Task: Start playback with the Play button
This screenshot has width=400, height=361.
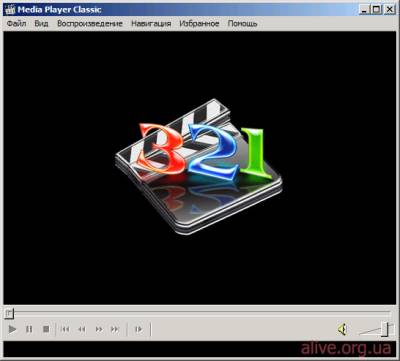Action: pos(12,329)
